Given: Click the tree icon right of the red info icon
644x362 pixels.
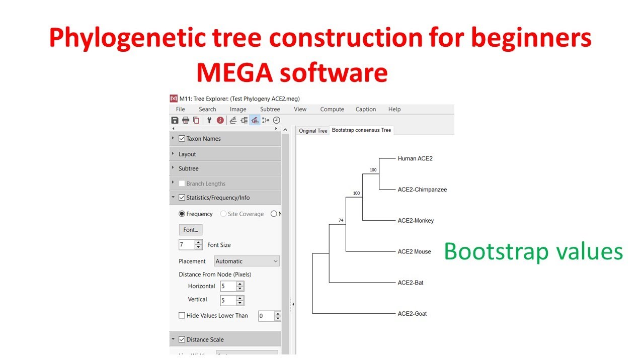Looking at the screenshot, I should click(x=233, y=120).
